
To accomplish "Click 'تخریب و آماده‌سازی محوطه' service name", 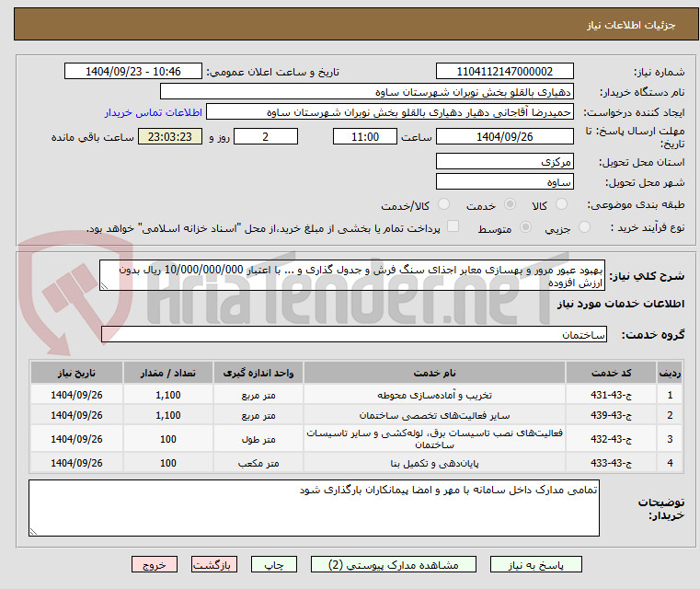I will click(434, 395).
